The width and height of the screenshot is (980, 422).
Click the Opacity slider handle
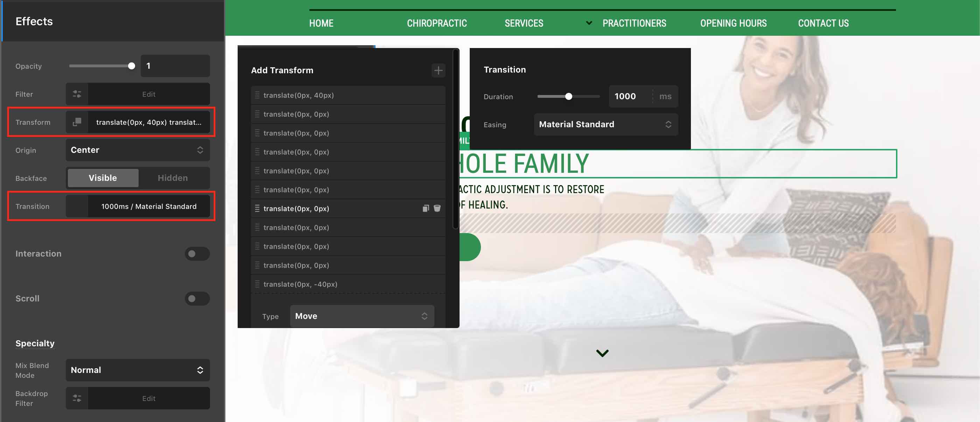coord(131,66)
